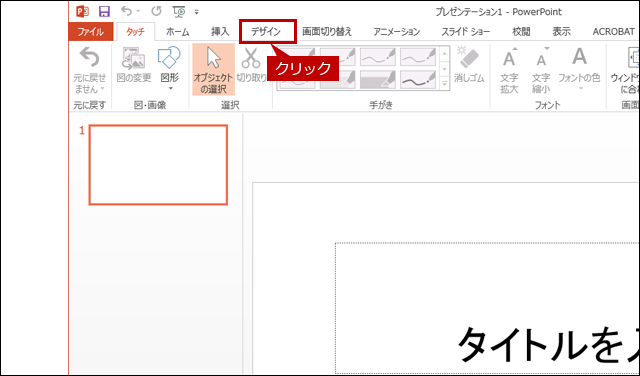Screen dimensions: 640x376
Task: Select the 表示 tab
Action: pyautogui.click(x=561, y=31)
